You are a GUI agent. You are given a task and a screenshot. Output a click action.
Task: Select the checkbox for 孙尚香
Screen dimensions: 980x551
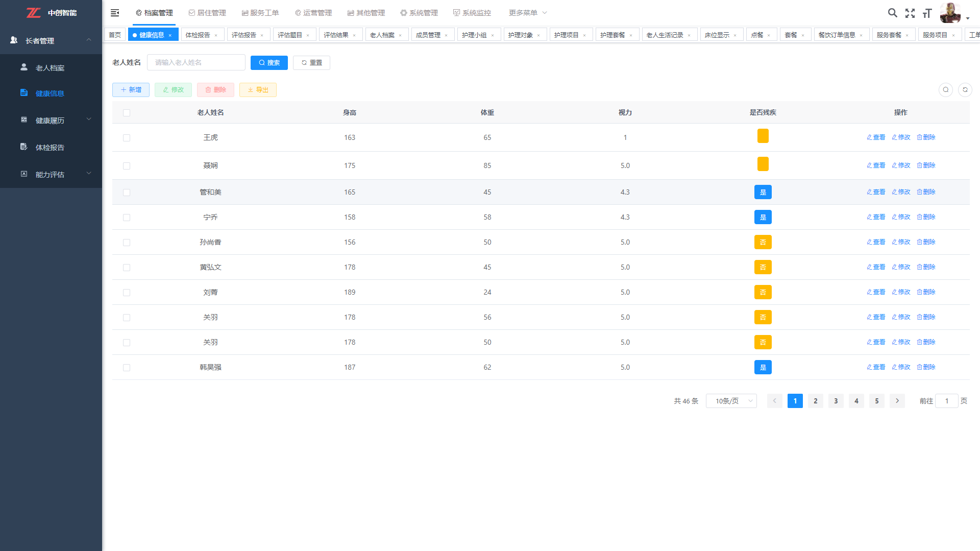[x=127, y=243]
